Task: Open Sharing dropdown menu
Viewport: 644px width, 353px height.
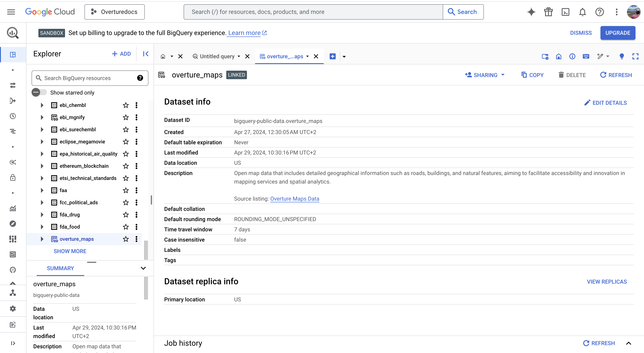Action: [485, 75]
